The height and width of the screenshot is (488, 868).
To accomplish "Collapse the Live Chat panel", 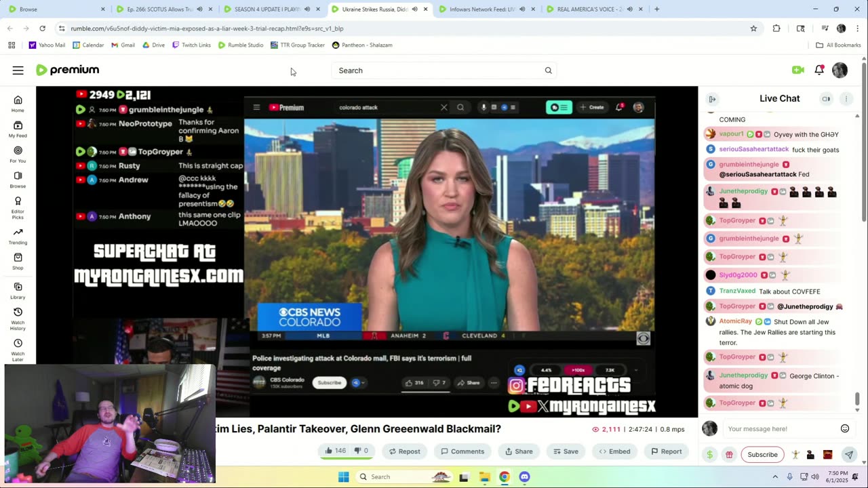I will [712, 99].
